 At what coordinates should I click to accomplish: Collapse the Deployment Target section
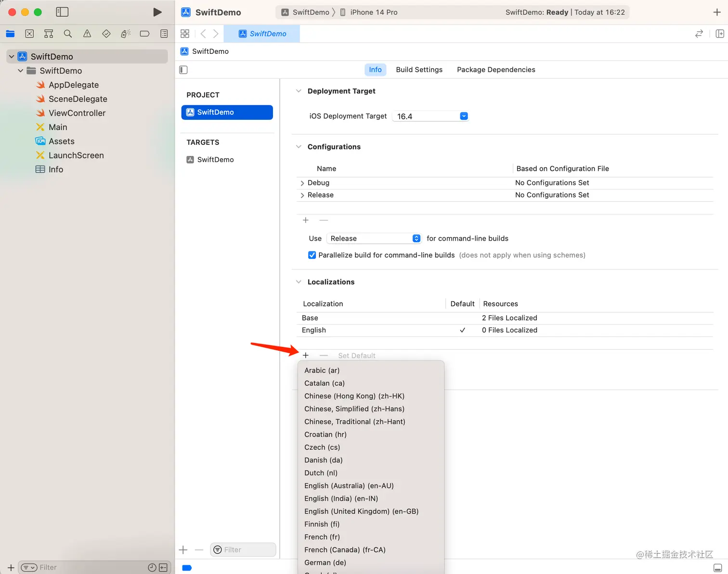click(299, 91)
